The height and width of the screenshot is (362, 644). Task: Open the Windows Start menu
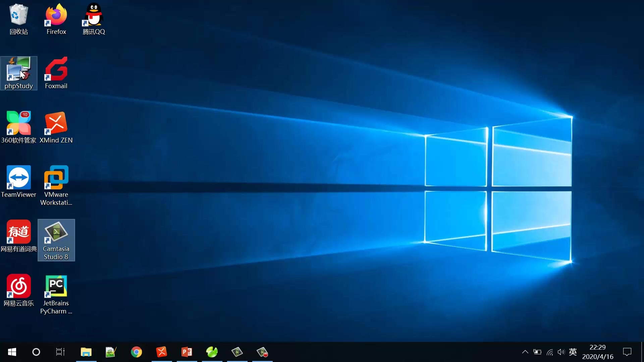tap(12, 352)
